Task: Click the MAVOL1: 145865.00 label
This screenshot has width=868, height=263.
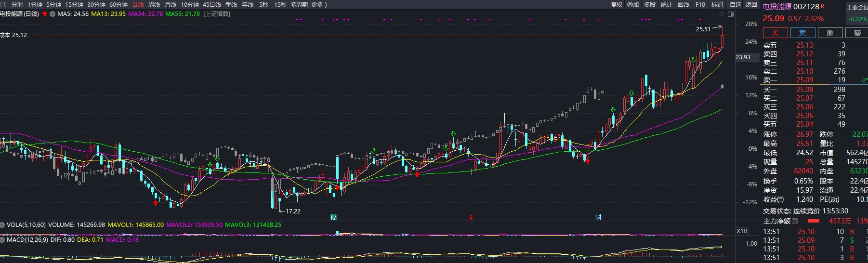Action: 135,225
